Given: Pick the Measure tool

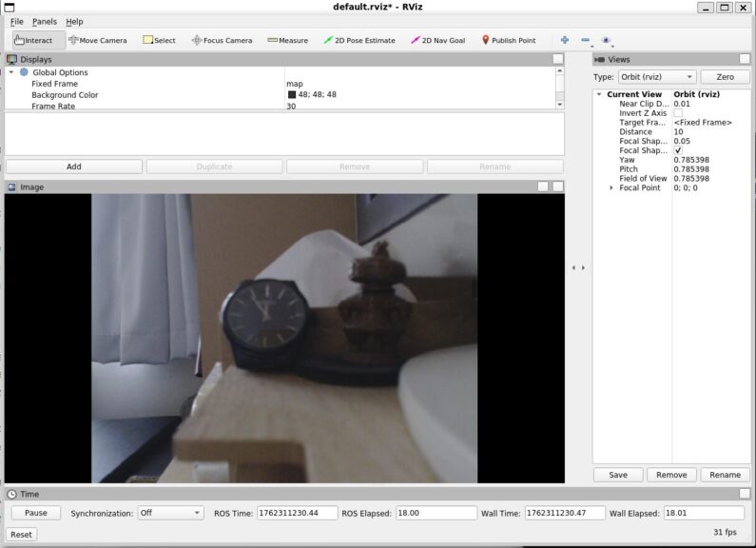Looking at the screenshot, I should 287,40.
